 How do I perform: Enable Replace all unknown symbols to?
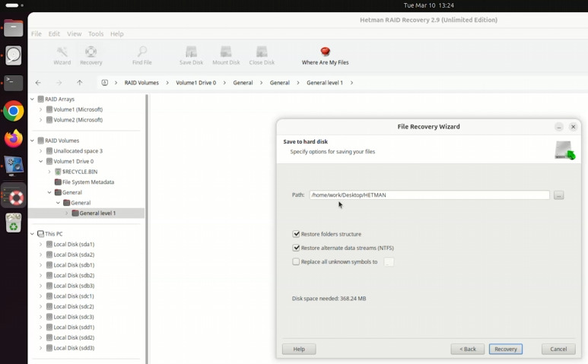(x=296, y=261)
